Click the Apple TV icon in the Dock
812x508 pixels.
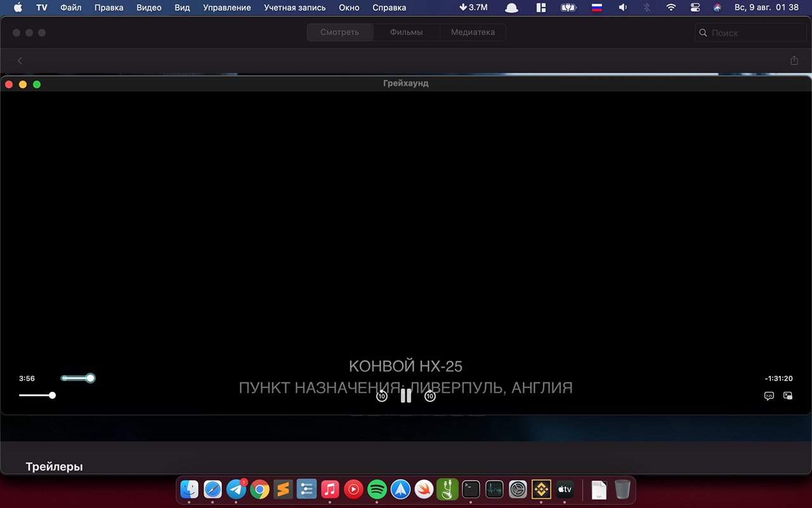[x=565, y=489]
